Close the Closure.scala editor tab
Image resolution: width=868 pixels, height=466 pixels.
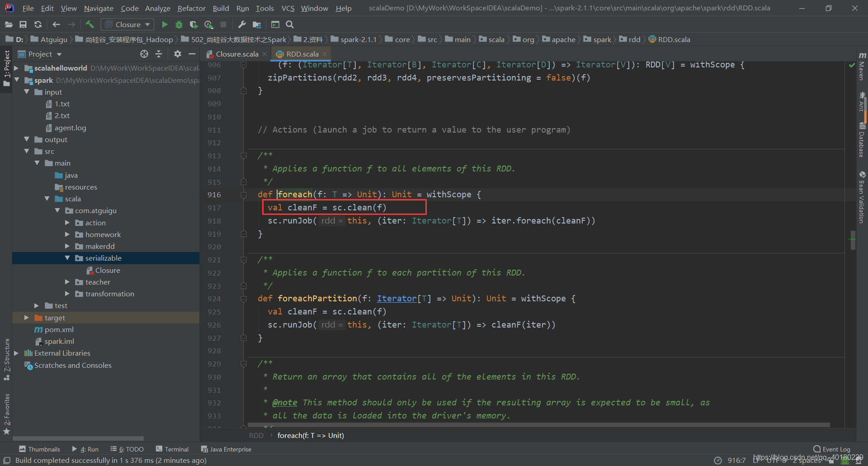click(265, 54)
